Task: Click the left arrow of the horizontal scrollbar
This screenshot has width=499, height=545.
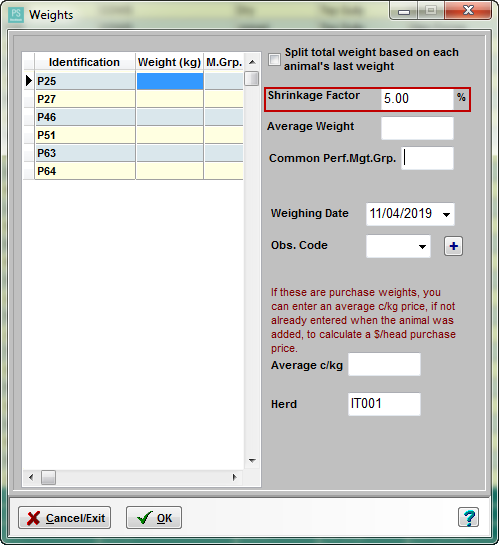Action: click(31, 477)
